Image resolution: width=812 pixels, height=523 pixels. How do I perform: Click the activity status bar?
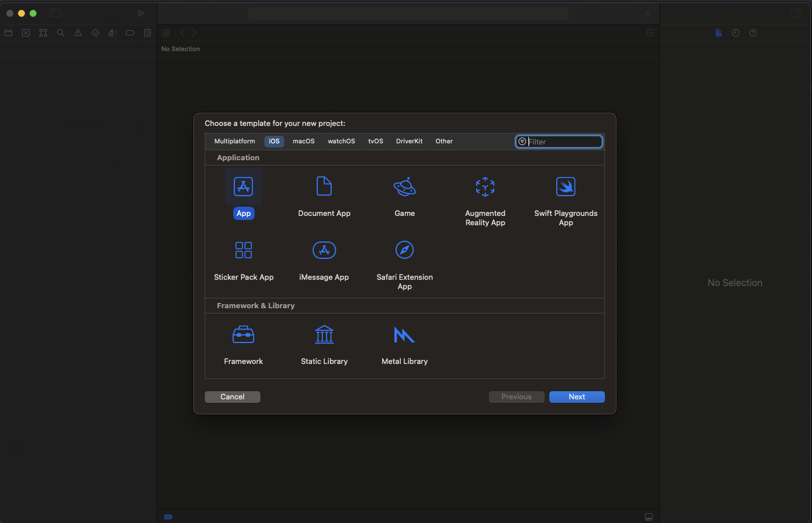(408, 13)
